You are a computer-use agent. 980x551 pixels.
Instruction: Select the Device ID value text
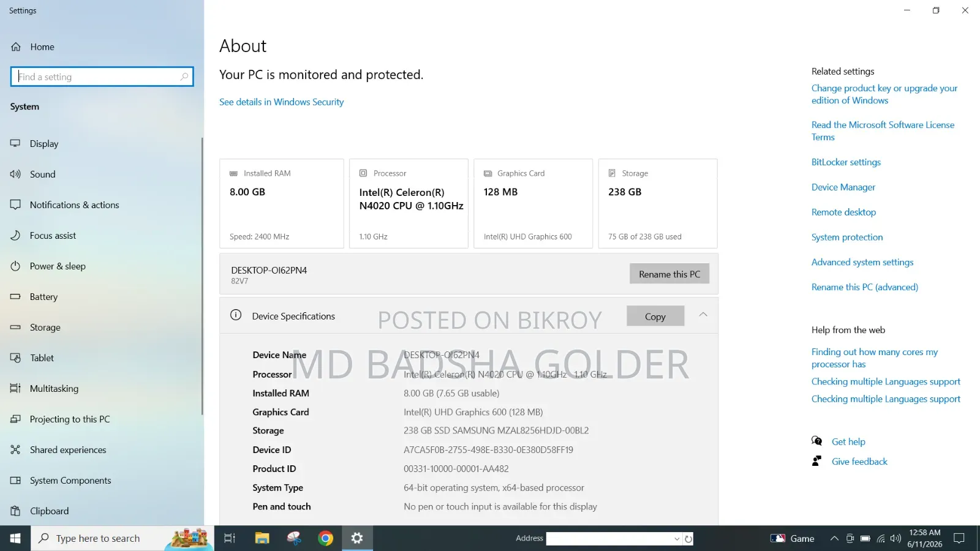click(x=488, y=450)
